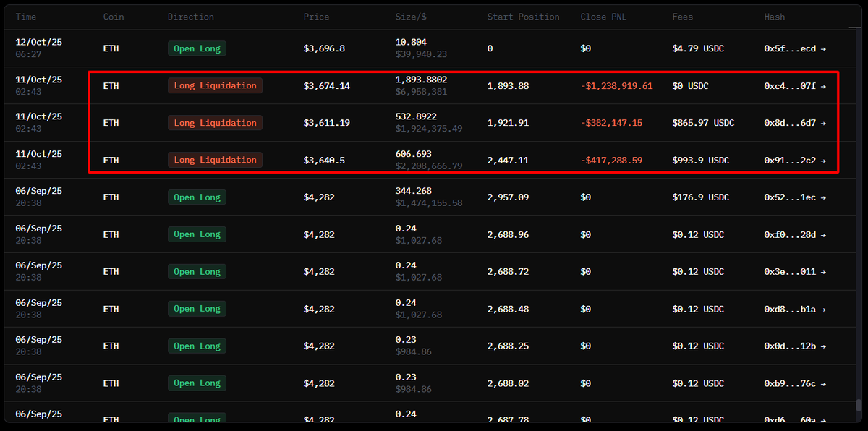Open transaction hash 0x8d...6d7 link
The width and height of the screenshot is (868, 431).
coord(794,123)
